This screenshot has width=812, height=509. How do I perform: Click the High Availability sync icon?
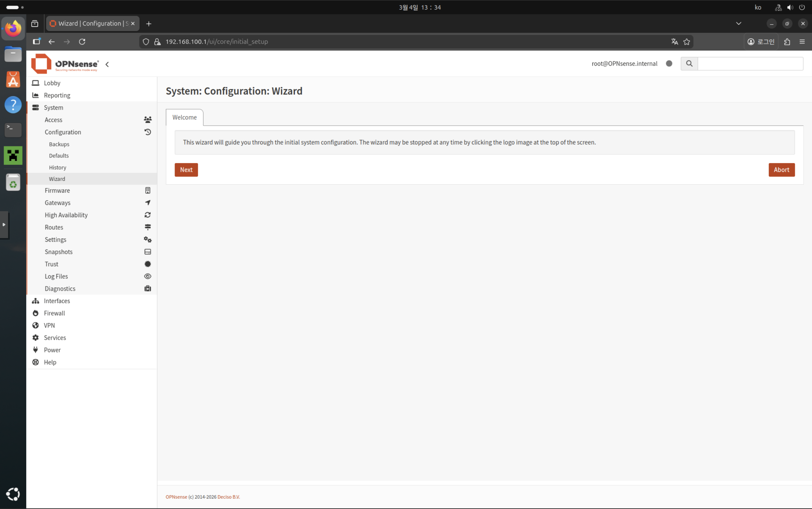pyautogui.click(x=147, y=215)
